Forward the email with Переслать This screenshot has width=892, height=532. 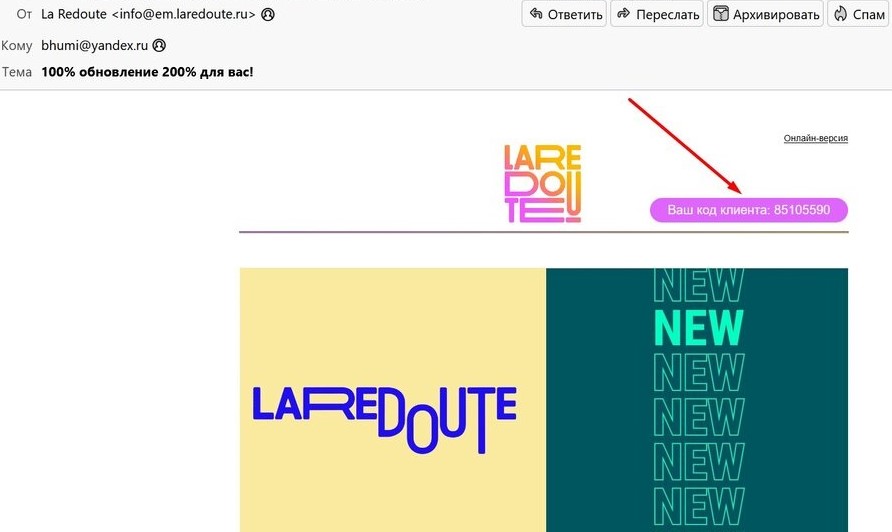657,14
